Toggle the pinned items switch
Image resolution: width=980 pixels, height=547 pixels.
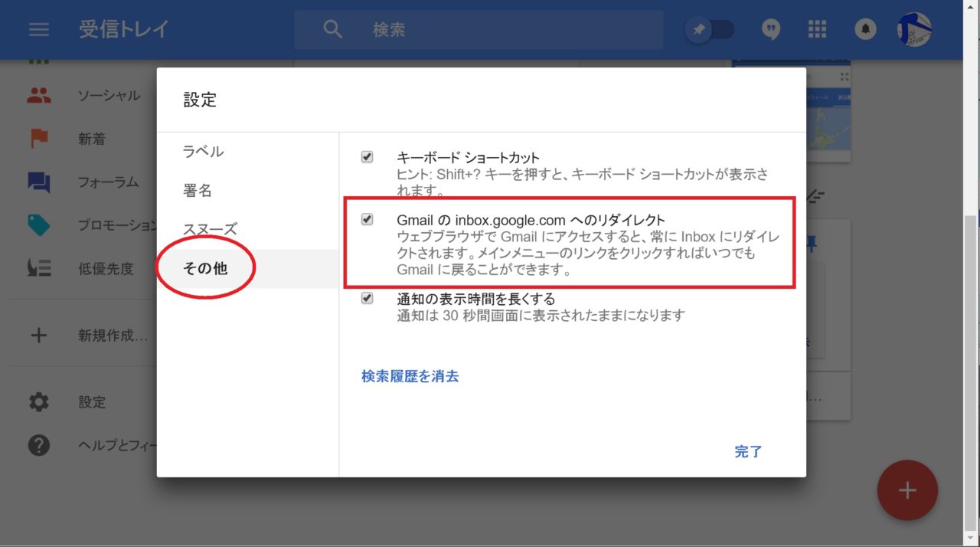[x=709, y=30]
